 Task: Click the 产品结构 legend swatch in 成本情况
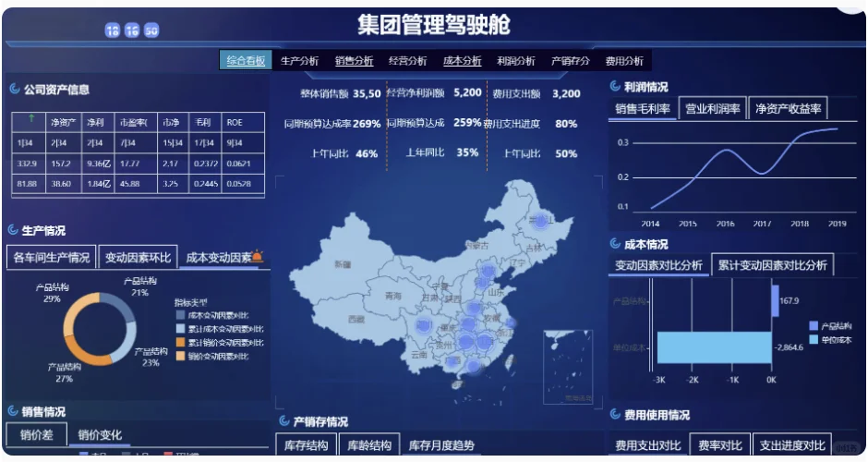(814, 326)
